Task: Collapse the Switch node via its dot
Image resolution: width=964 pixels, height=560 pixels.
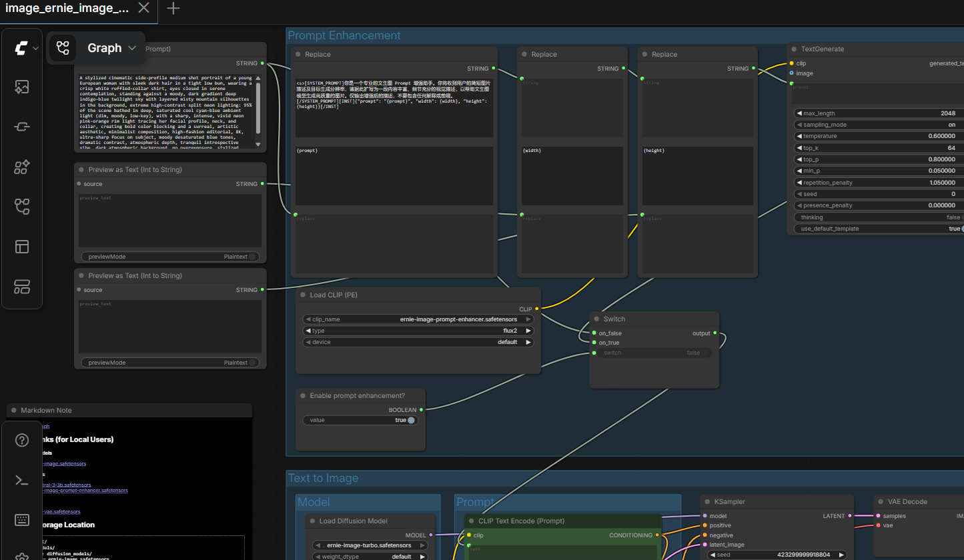Action: point(596,319)
